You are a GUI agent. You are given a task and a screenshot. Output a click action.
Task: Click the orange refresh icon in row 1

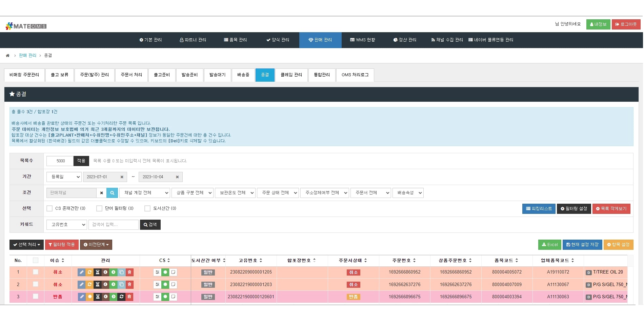point(89,272)
